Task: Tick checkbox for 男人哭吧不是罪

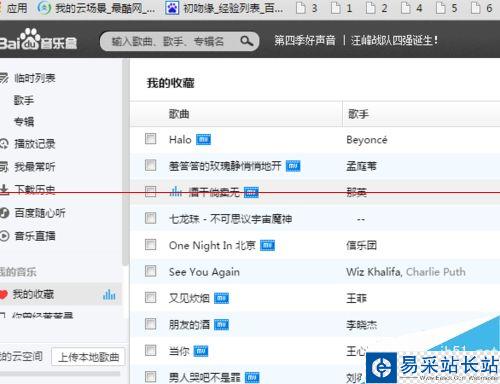Action: (x=150, y=377)
